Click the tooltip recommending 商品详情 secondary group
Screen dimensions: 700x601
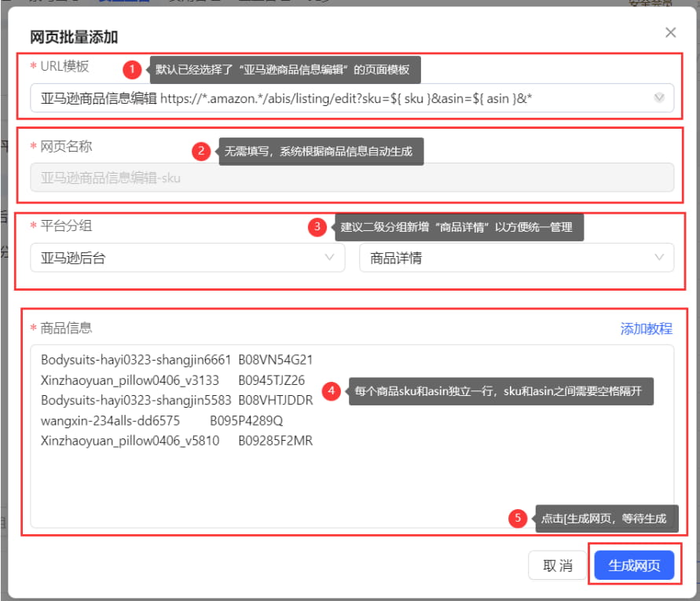coord(460,227)
